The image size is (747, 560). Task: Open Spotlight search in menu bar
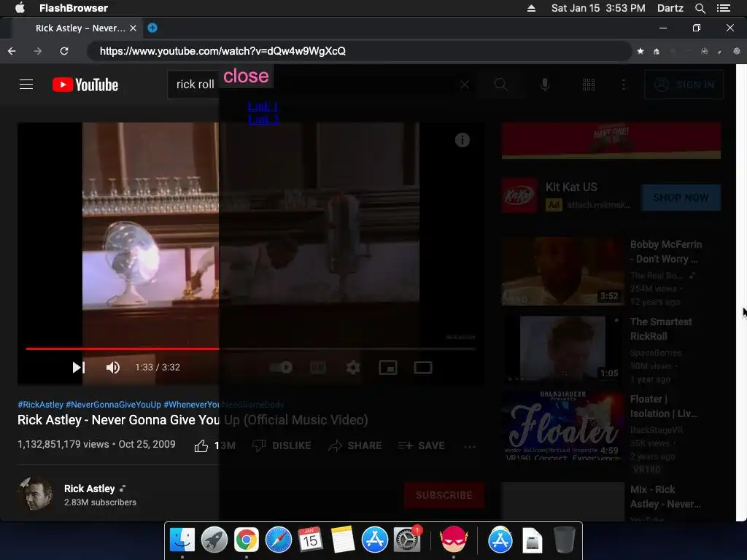click(x=700, y=8)
